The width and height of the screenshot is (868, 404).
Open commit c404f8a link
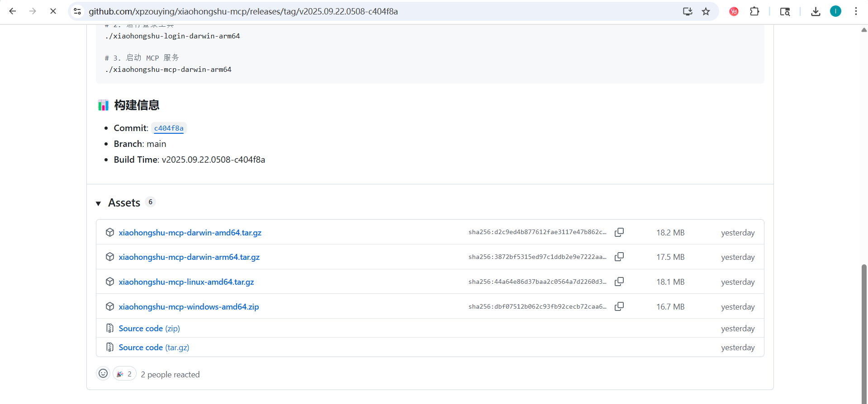169,128
